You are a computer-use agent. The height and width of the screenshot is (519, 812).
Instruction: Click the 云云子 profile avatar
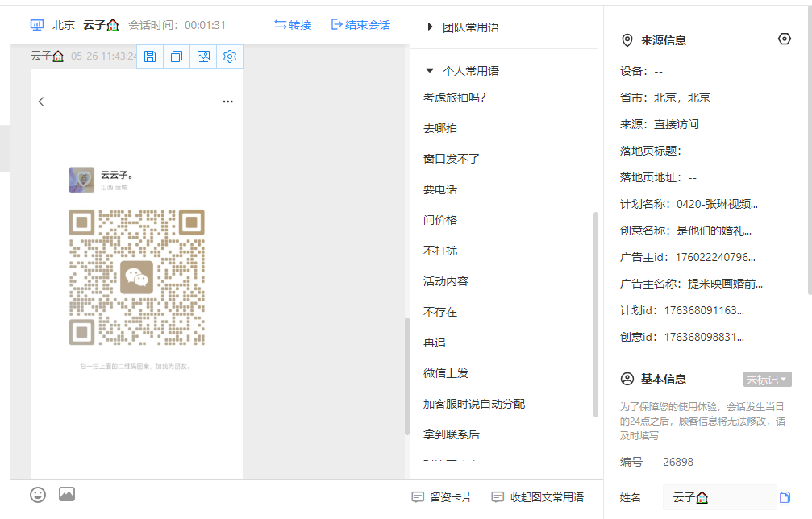click(x=81, y=180)
